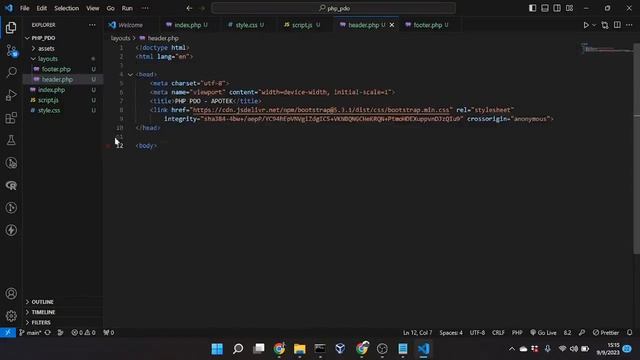Open Run button dropdown arrow
This screenshot has height=360, width=640.
[x=594, y=25]
